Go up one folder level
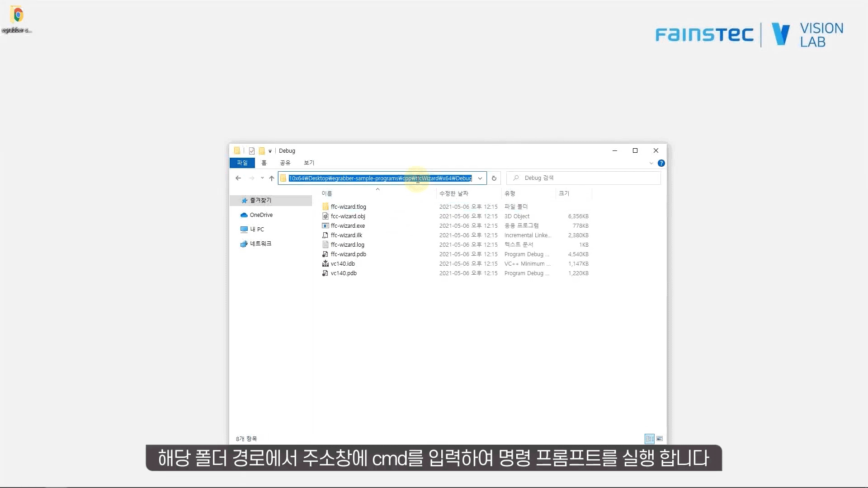The height and width of the screenshot is (488, 868). 272,178
